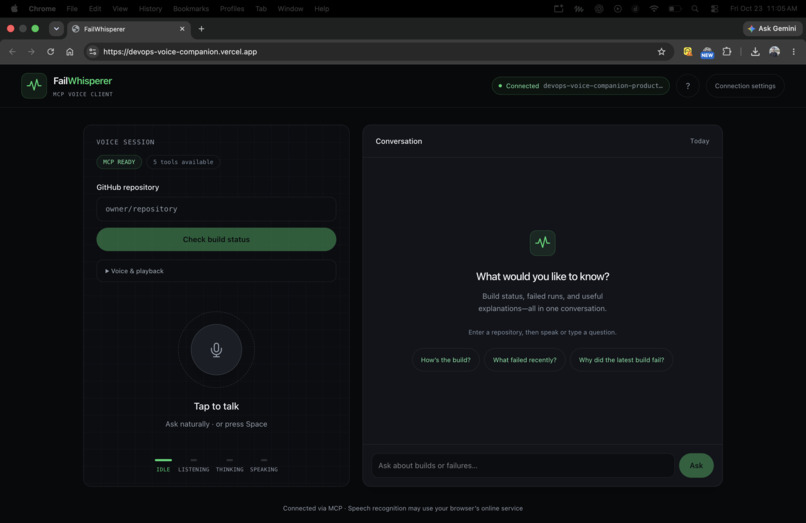
Task: Open Chrome three-dot menu
Action: pos(794,51)
